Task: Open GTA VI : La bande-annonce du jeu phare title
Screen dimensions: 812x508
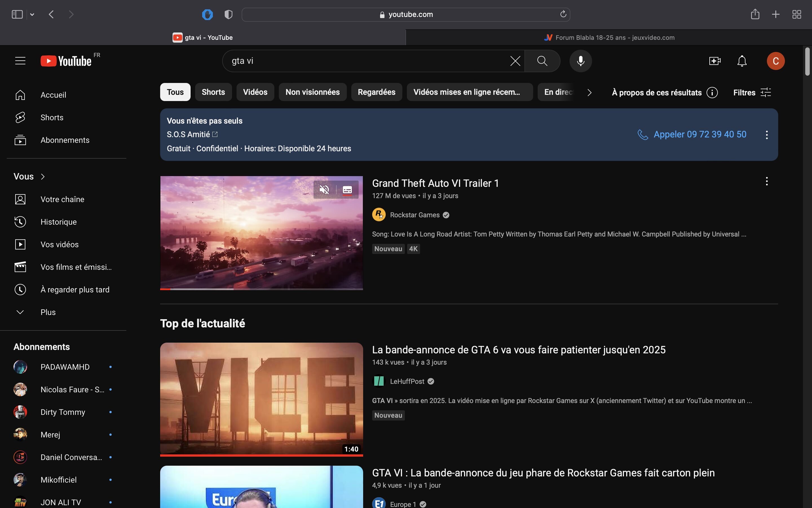Action: click(543, 472)
